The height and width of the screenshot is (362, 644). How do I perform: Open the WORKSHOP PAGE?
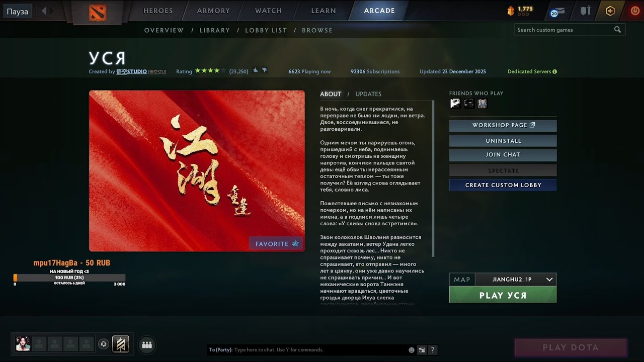pyautogui.click(x=503, y=125)
